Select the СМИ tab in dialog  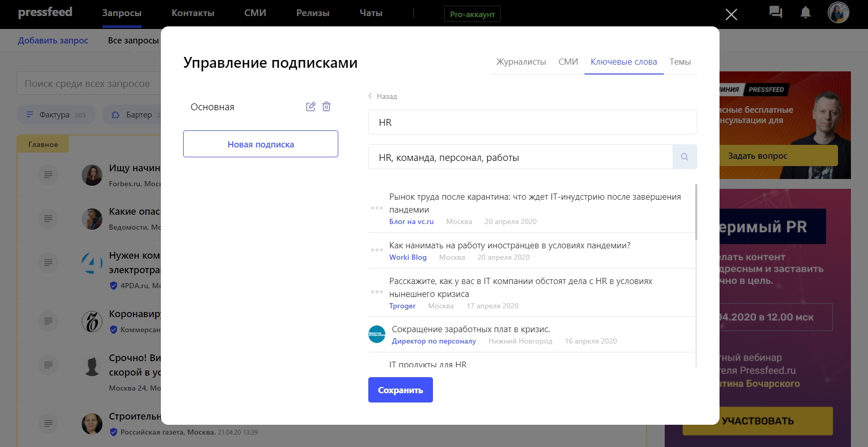(568, 62)
